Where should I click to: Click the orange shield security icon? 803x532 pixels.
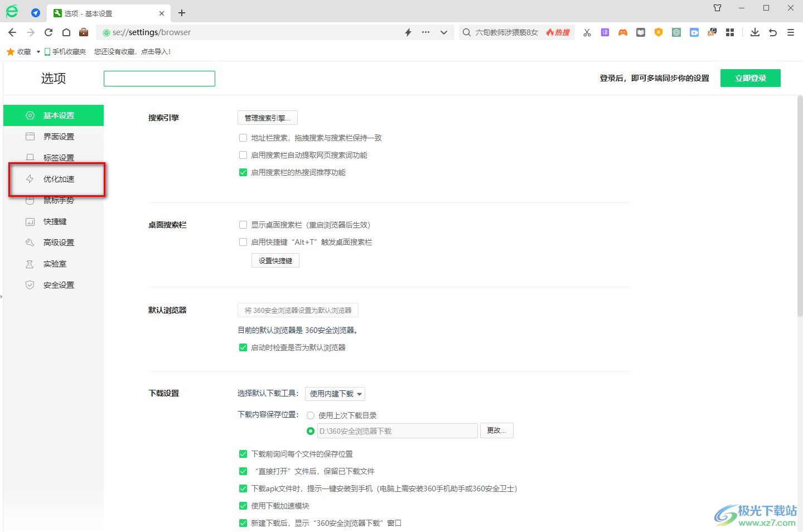[659, 32]
